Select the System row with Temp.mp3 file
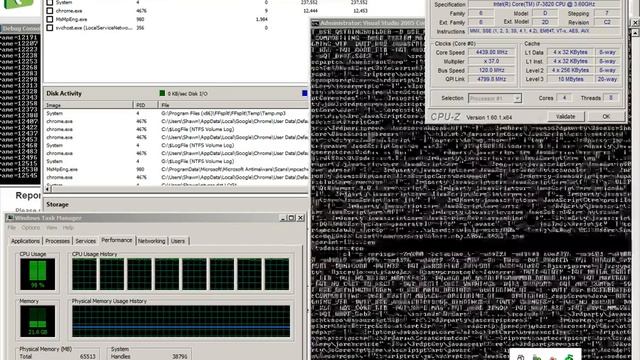This screenshot has width=640, height=360. [x=176, y=113]
